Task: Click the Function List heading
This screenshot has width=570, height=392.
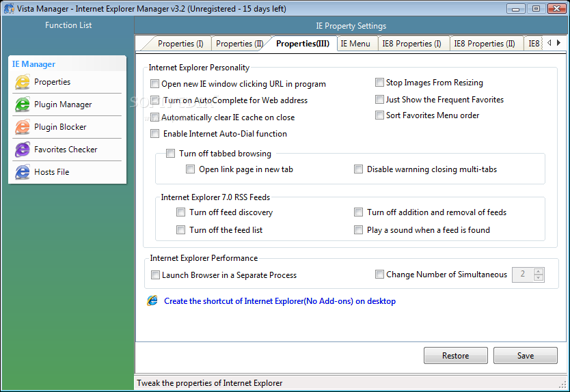Action: click(x=68, y=25)
